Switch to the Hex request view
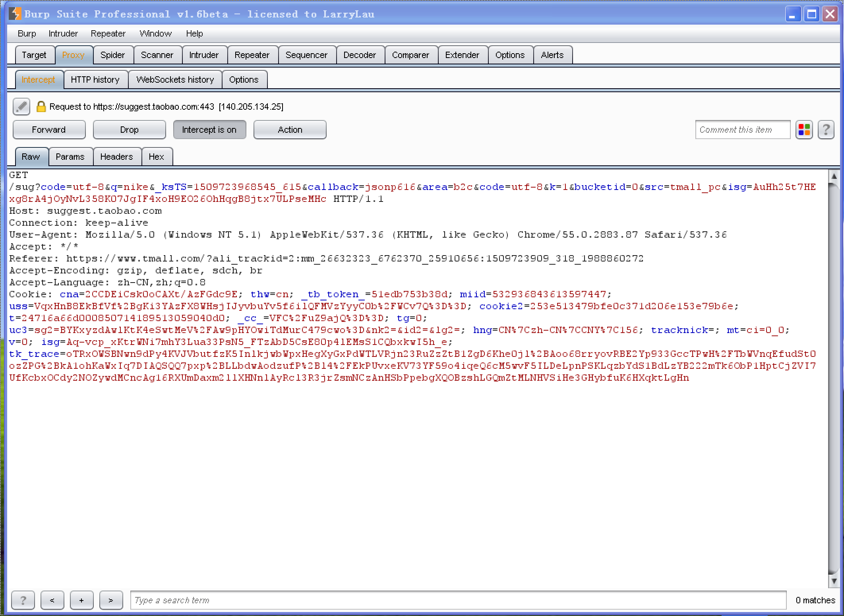This screenshot has height=616, width=844. click(x=157, y=157)
